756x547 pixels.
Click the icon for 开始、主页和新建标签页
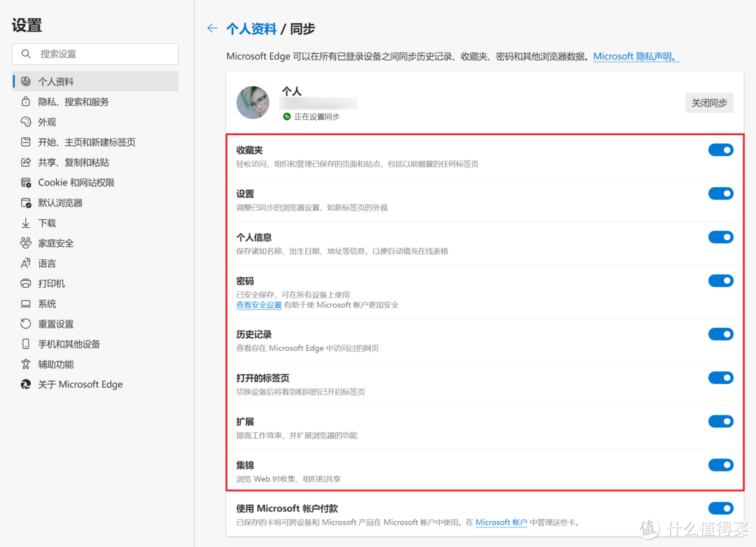click(26, 141)
